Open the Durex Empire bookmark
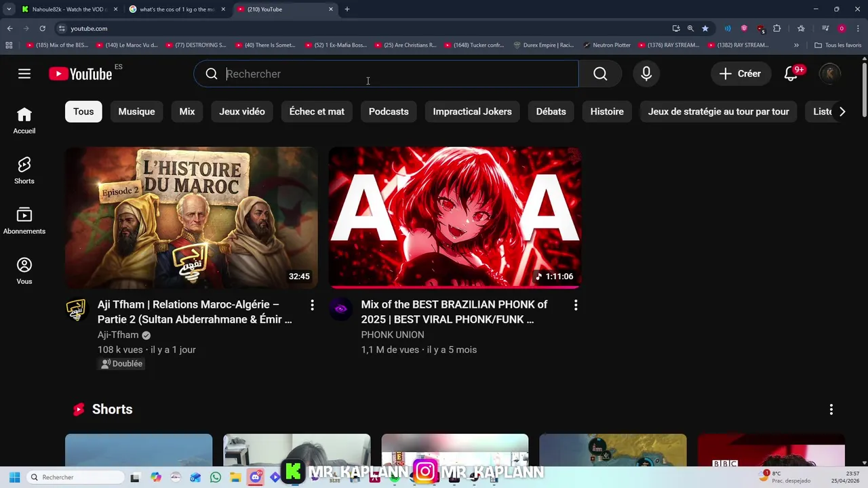This screenshot has height=488, width=868. (x=544, y=45)
